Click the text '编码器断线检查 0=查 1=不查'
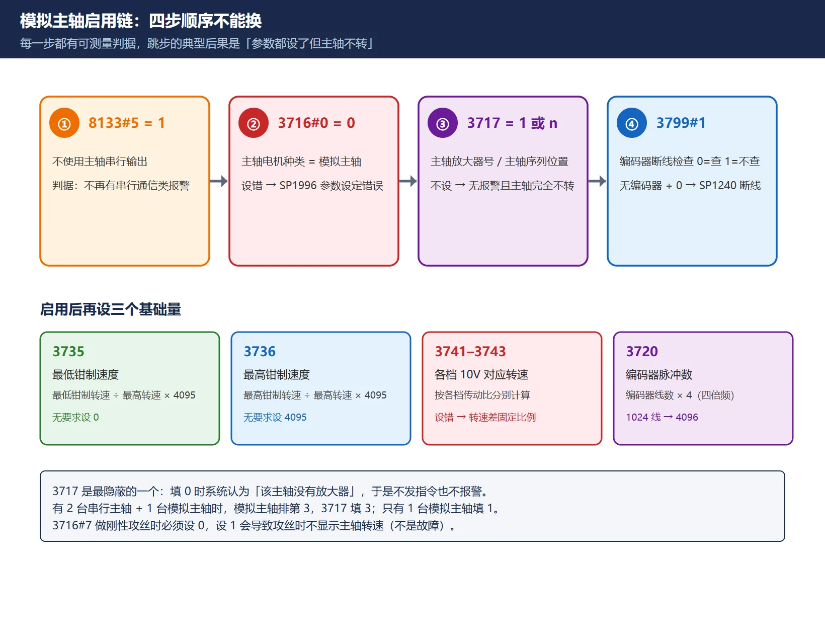 [x=690, y=162]
